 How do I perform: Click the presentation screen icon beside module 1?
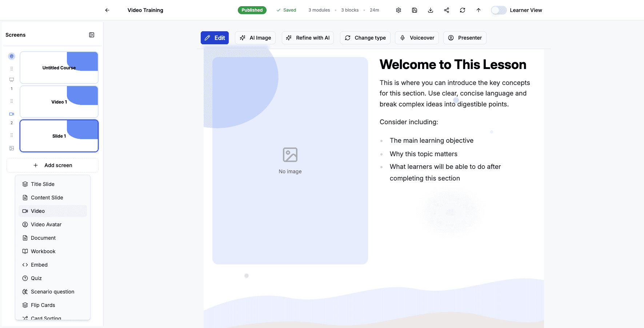click(11, 80)
